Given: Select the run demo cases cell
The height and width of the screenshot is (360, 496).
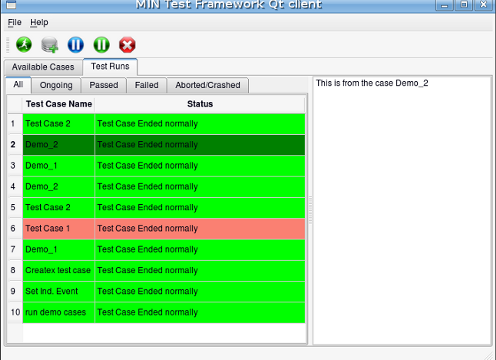Looking at the screenshot, I should point(59,312).
